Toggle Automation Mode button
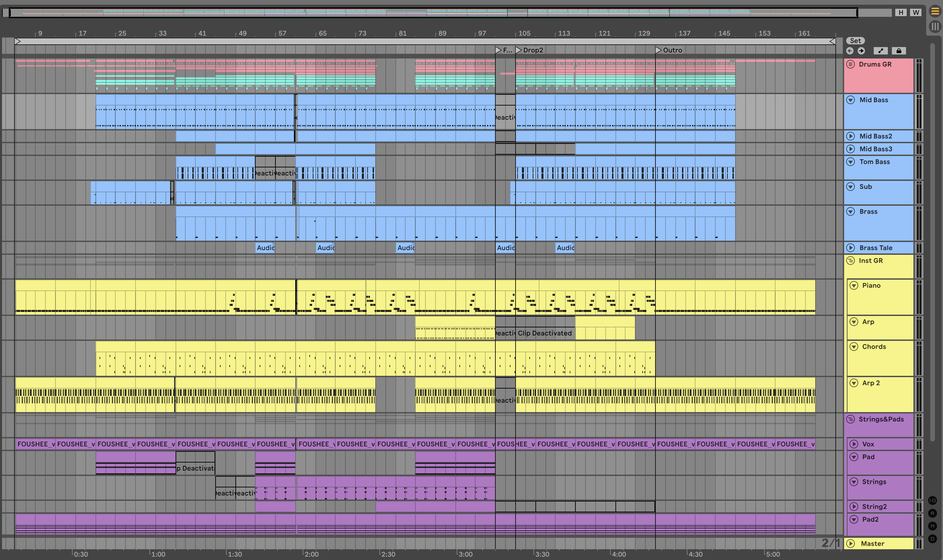Viewport: 943px width, 560px height. (880, 50)
